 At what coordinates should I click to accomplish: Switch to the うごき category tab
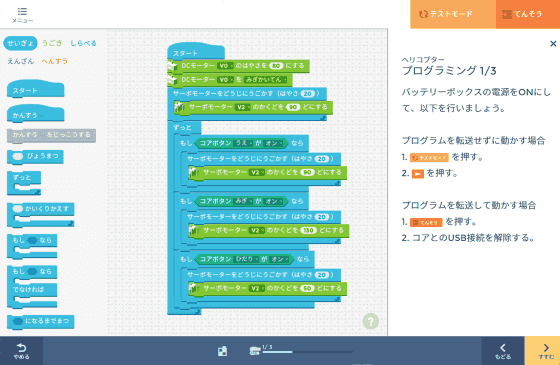(52, 43)
